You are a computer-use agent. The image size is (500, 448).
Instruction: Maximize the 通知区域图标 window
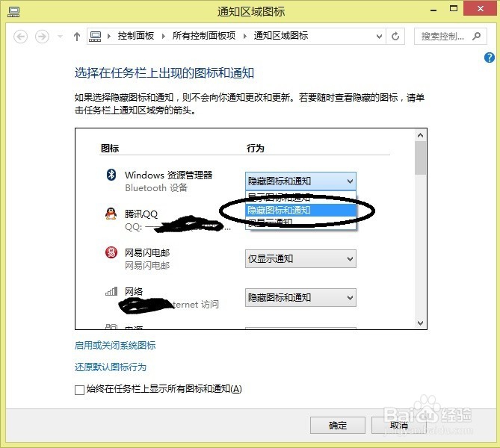(x=454, y=9)
